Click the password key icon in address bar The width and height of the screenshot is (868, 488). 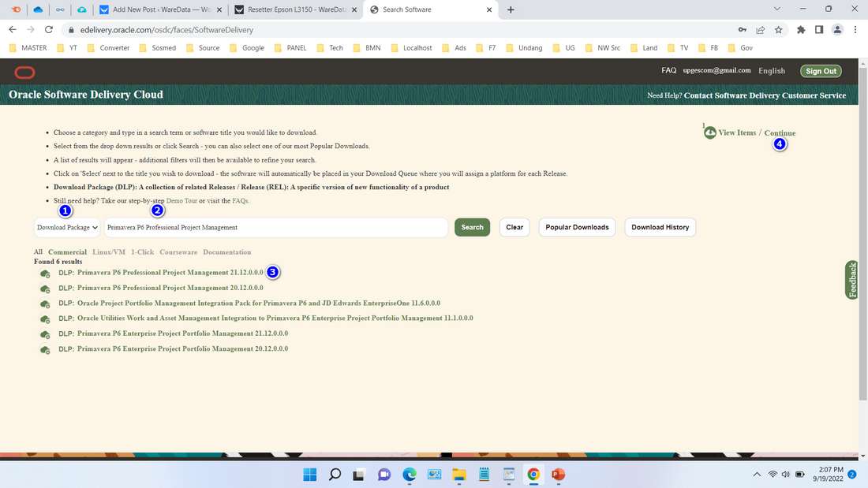[742, 29]
